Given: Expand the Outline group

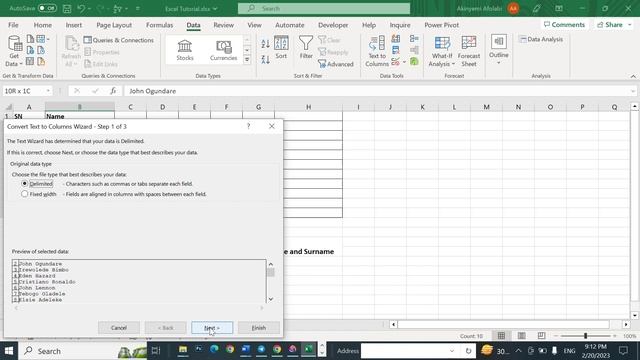Looking at the screenshot, I should click(498, 50).
